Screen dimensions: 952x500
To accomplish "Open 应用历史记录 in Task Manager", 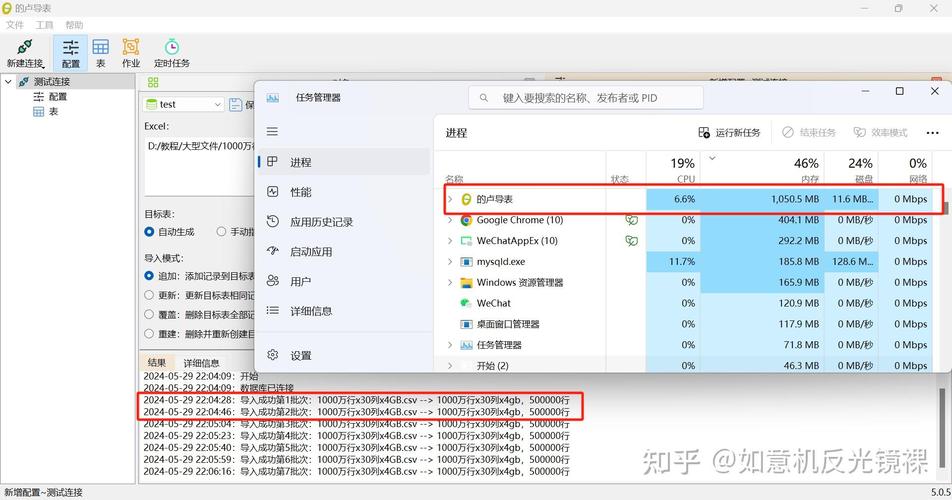I will click(344, 221).
